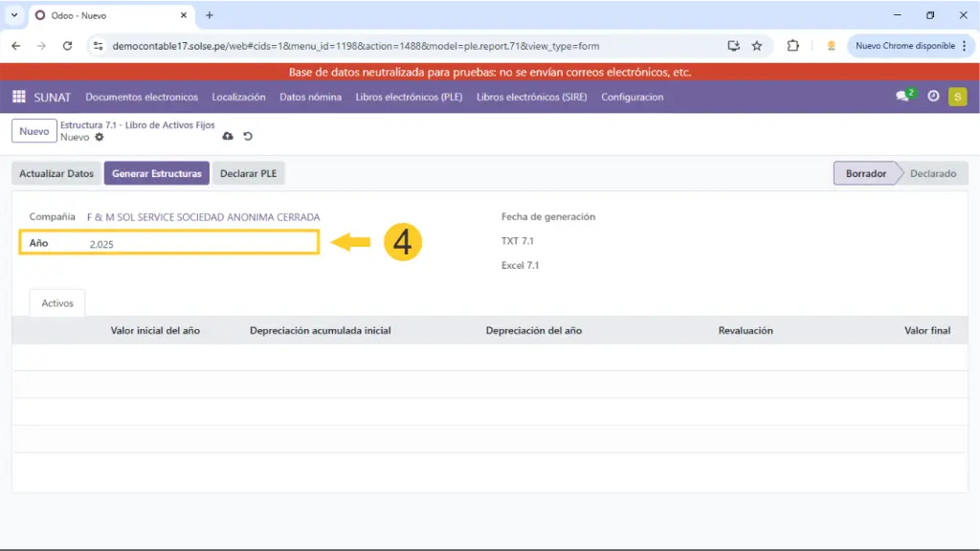Discard changes with the undo icon
This screenshot has width=980, height=551.
pos(248,137)
